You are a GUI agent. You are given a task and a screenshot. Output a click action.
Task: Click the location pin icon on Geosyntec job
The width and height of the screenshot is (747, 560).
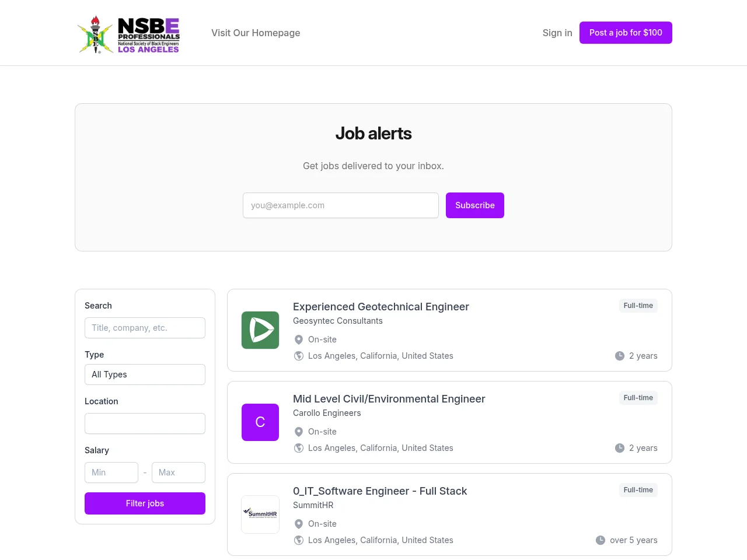click(x=299, y=339)
